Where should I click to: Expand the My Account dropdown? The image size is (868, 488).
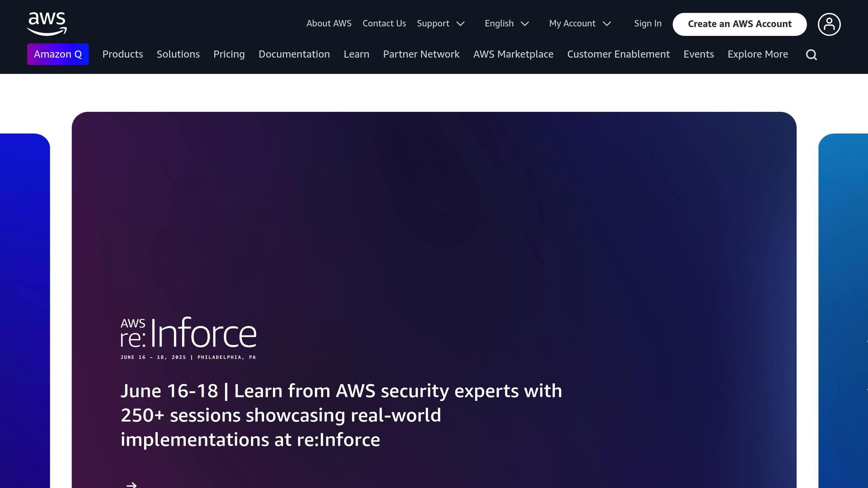580,24
